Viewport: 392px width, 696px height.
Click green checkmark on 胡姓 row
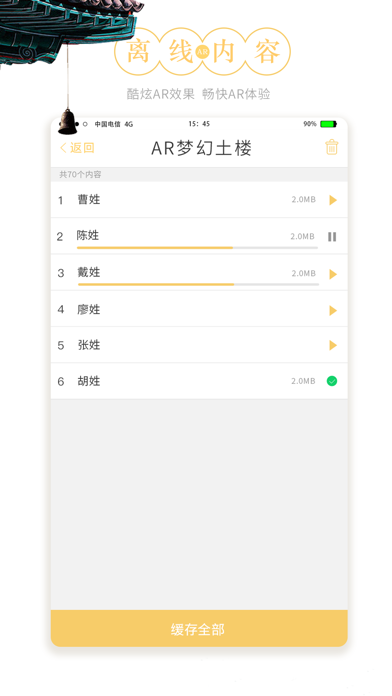click(x=332, y=381)
